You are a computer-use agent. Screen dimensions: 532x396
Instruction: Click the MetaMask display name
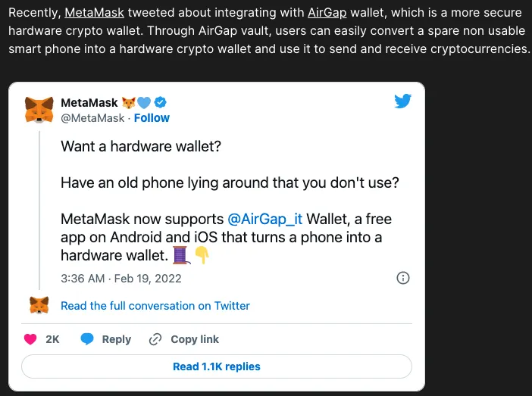(x=88, y=102)
